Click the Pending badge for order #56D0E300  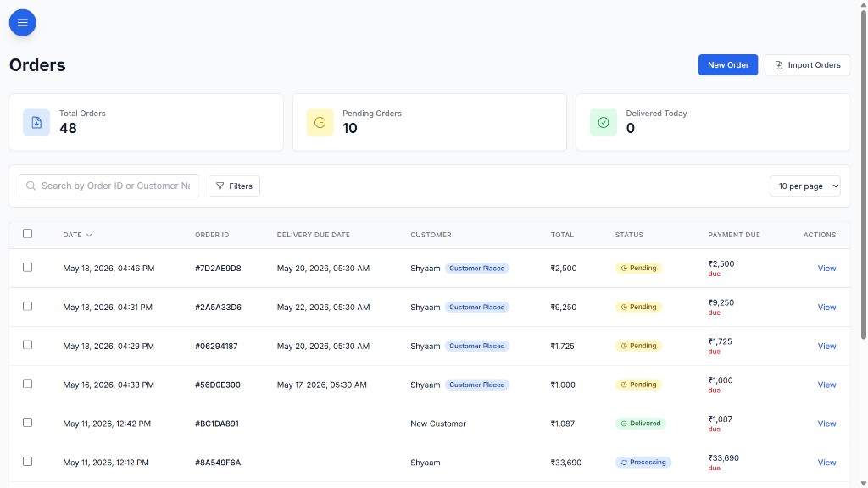click(638, 384)
